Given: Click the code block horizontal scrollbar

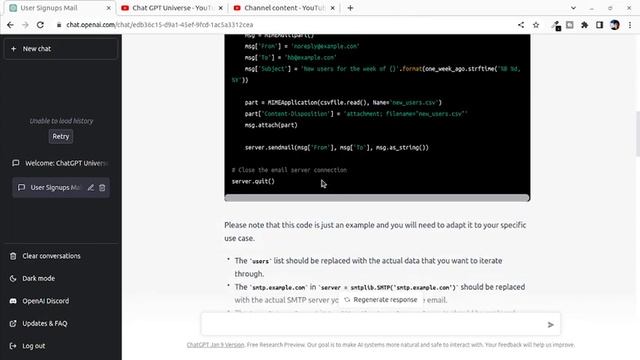Looking at the screenshot, I should 377,198.
